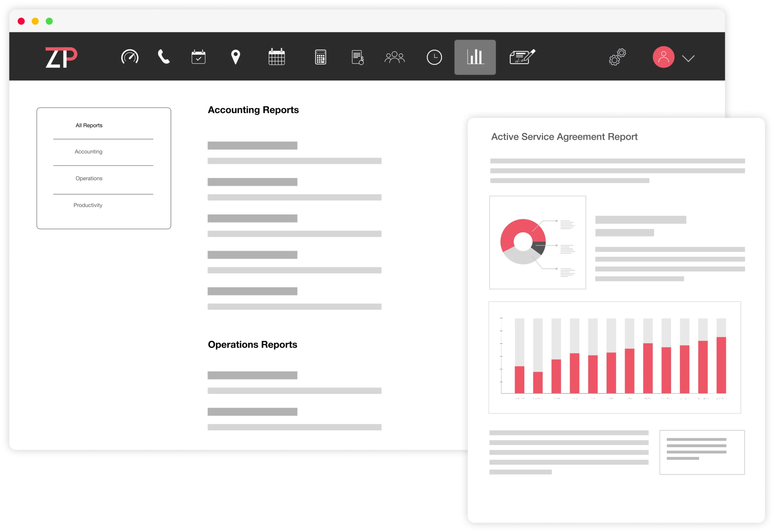The width and height of the screenshot is (774, 532).
Task: Select the Phone/Calls icon
Action: (x=164, y=56)
